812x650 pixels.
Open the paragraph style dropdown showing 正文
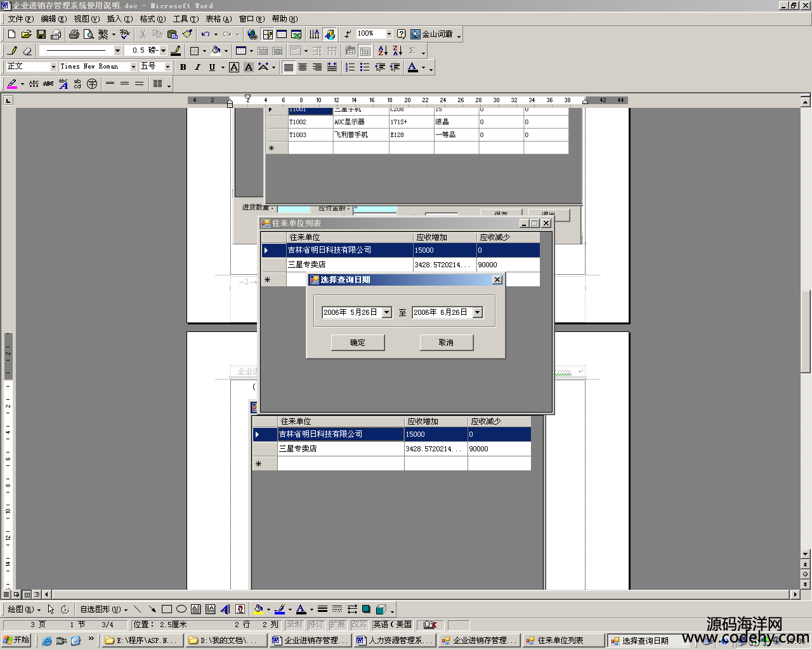pyautogui.click(x=53, y=67)
